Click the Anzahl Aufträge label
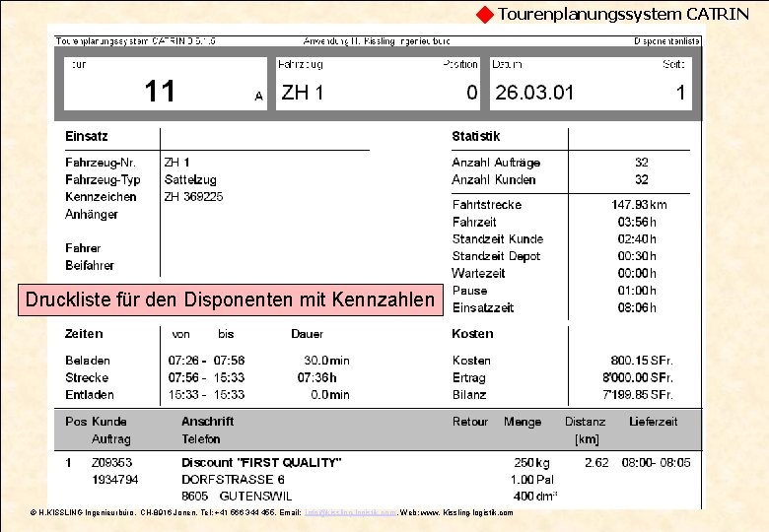The height and width of the screenshot is (532, 769). [496, 163]
